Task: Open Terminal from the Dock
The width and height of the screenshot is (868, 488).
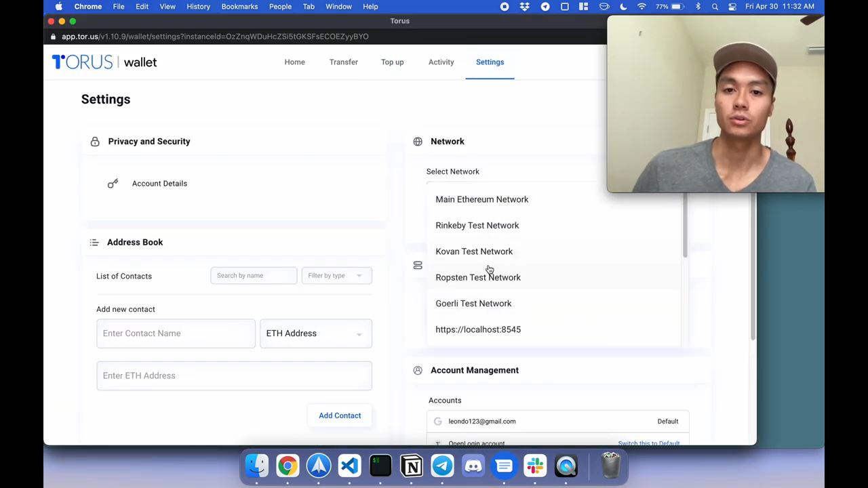Action: [x=380, y=466]
